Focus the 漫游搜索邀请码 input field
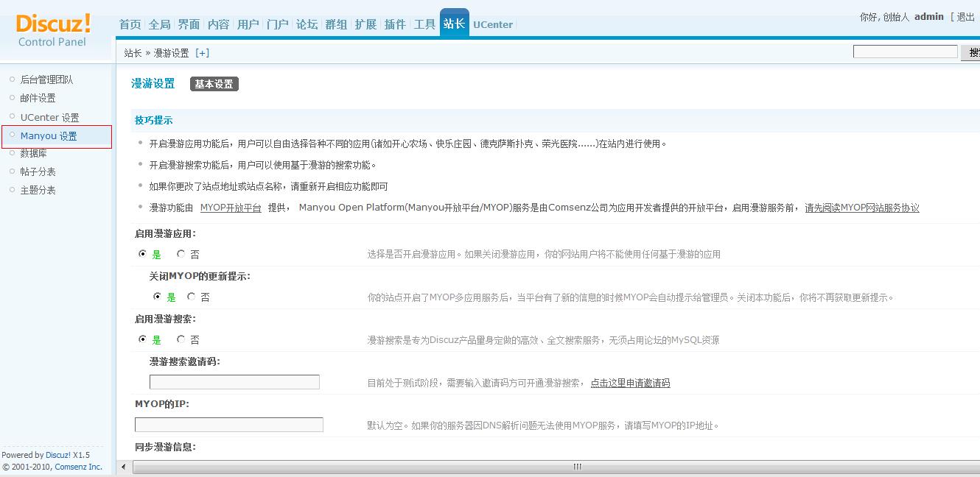 [x=234, y=382]
